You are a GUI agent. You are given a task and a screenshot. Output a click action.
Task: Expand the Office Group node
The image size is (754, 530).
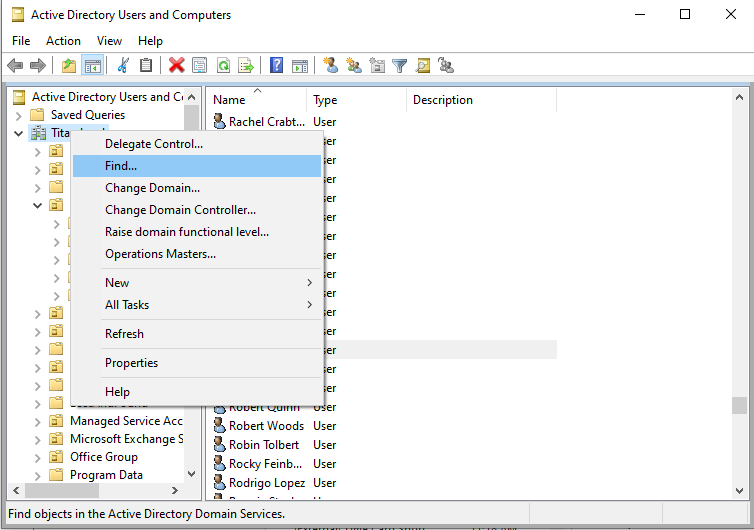(x=38, y=458)
